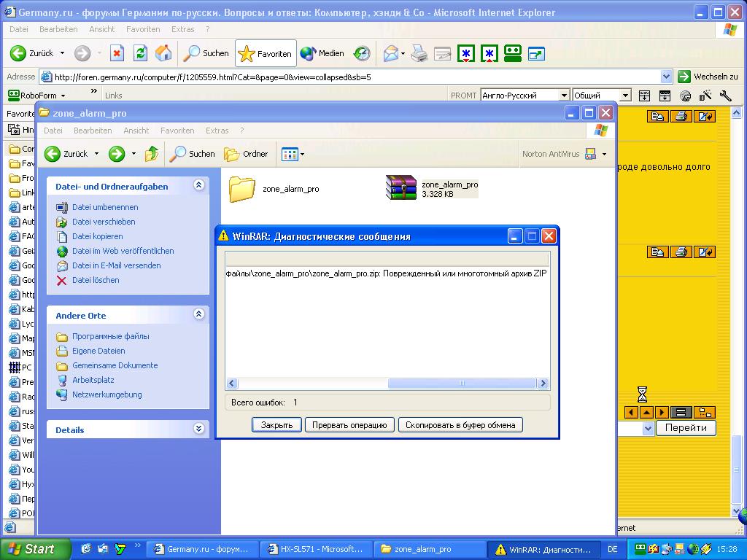Click the Перейти button on the forum page
This screenshot has height=560, width=747.
pos(686,427)
